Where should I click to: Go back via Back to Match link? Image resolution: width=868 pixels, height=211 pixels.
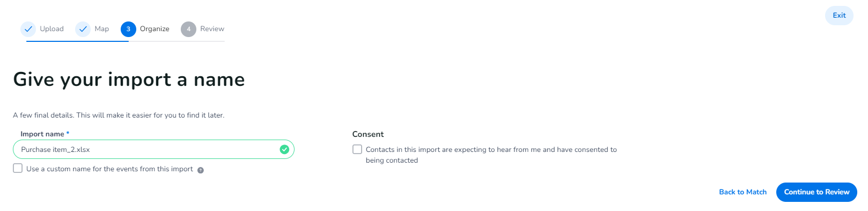point(743,192)
